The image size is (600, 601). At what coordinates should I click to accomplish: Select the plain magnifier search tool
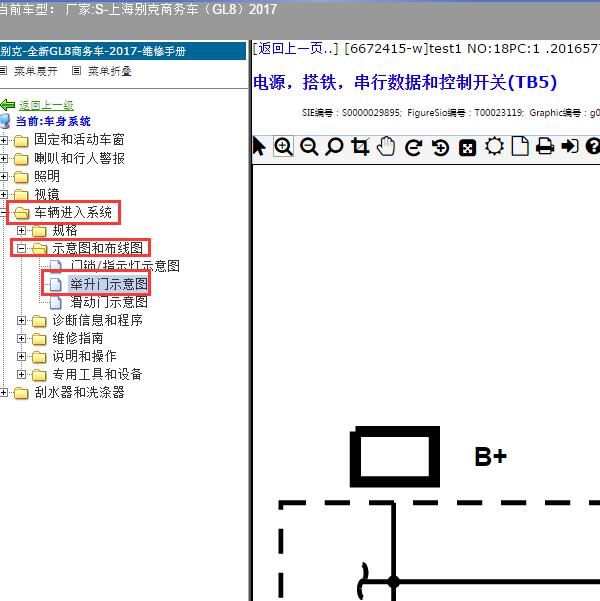click(x=334, y=147)
